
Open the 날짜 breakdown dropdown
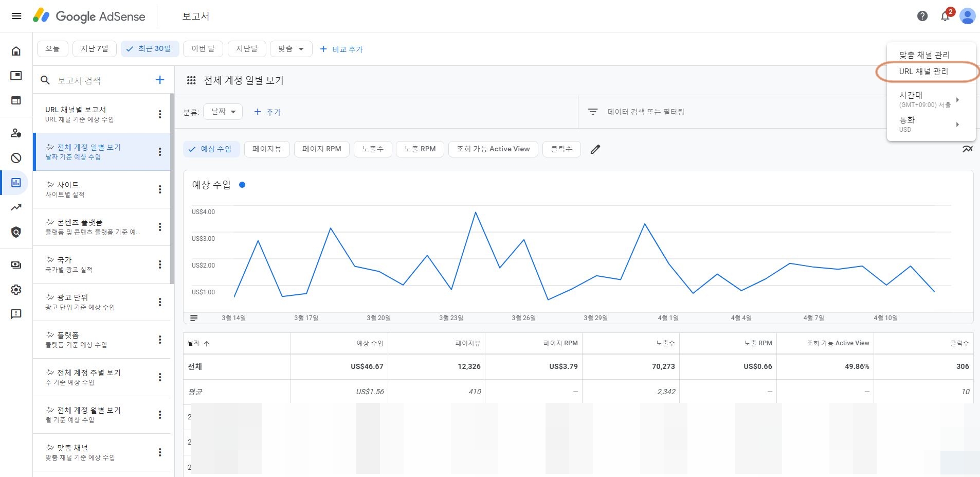223,112
